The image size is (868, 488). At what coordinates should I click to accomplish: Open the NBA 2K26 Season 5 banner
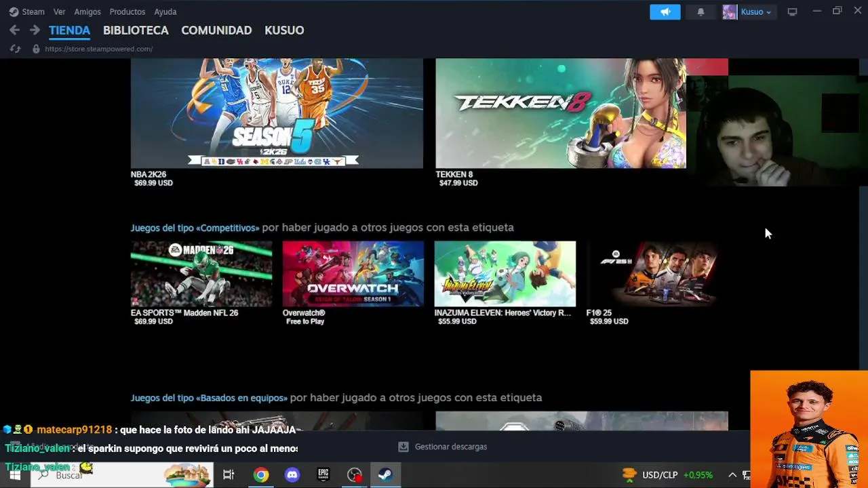(277, 113)
